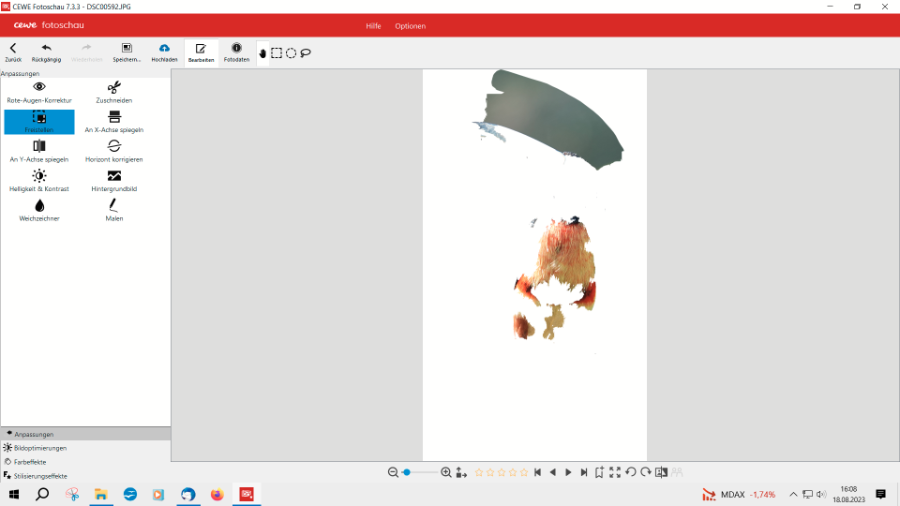Image resolution: width=900 pixels, height=506 pixels.
Task: Rotate the image counterclockwise
Action: coord(630,472)
